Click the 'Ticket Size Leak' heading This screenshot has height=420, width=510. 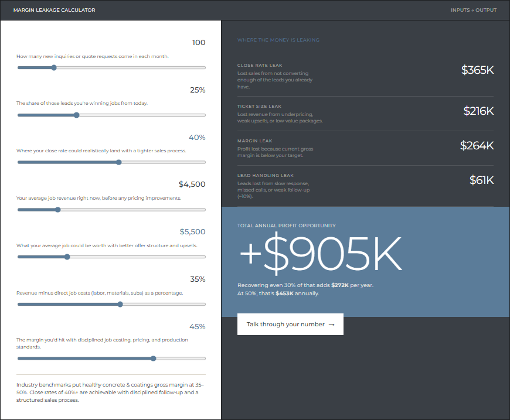tap(259, 106)
